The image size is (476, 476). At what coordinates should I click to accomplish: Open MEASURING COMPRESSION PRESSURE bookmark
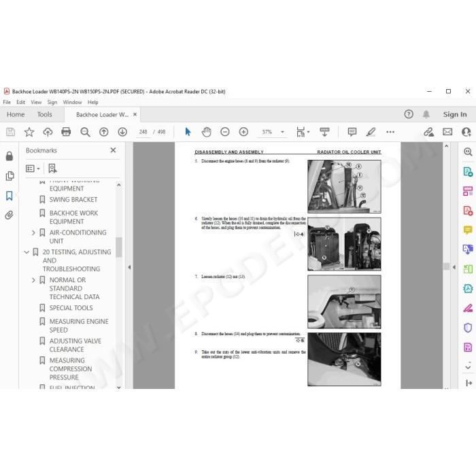(x=71, y=369)
